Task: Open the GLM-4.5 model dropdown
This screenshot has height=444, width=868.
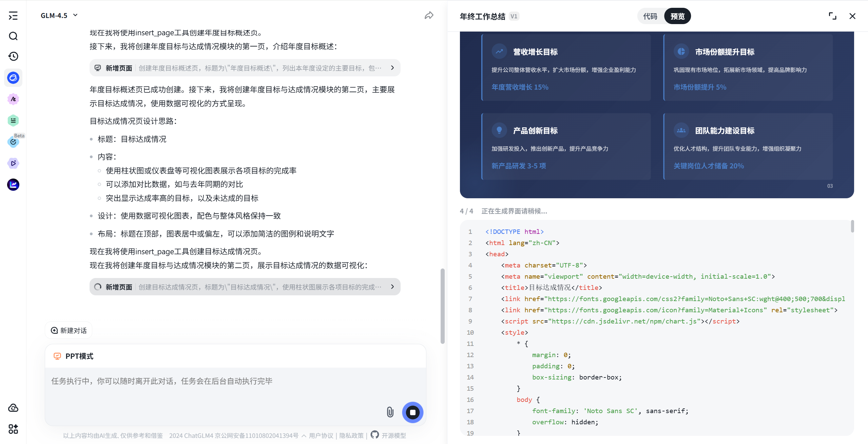Action: pyautogui.click(x=59, y=16)
